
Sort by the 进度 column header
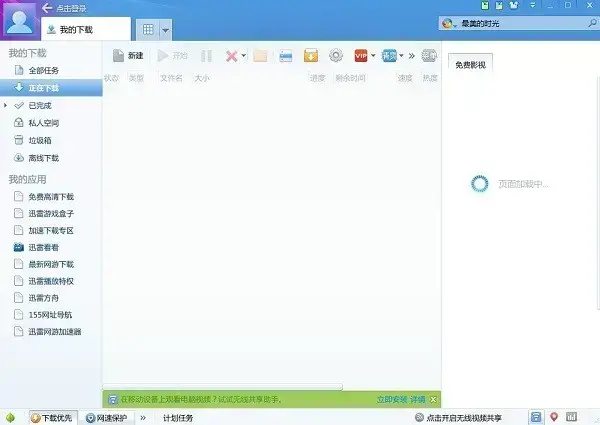[x=317, y=78]
